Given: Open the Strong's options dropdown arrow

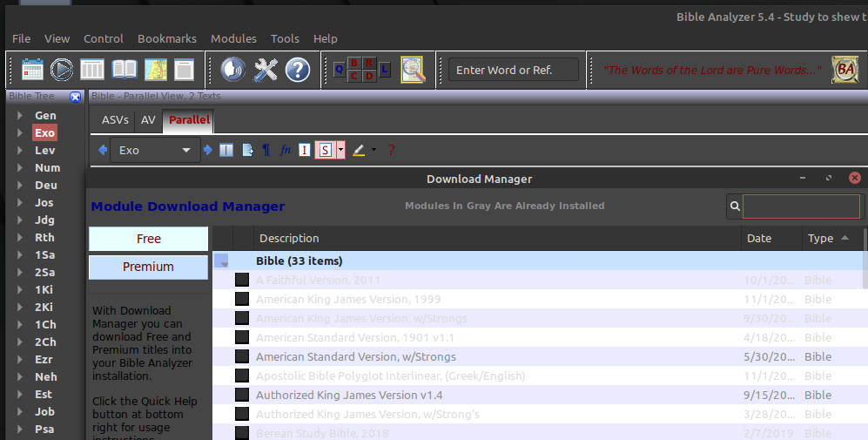Looking at the screenshot, I should pyautogui.click(x=341, y=150).
